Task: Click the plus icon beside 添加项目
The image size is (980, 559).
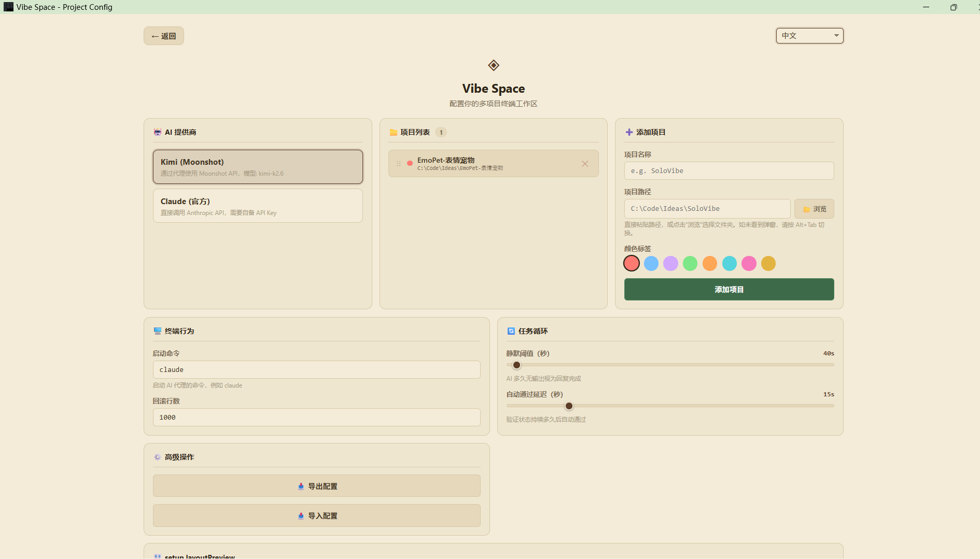Action: click(x=629, y=132)
